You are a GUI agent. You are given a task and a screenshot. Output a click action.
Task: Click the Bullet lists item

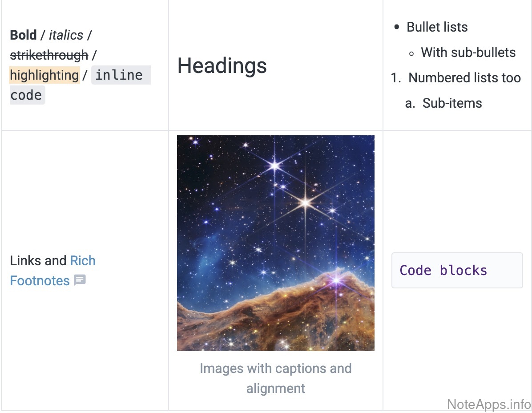(x=437, y=27)
